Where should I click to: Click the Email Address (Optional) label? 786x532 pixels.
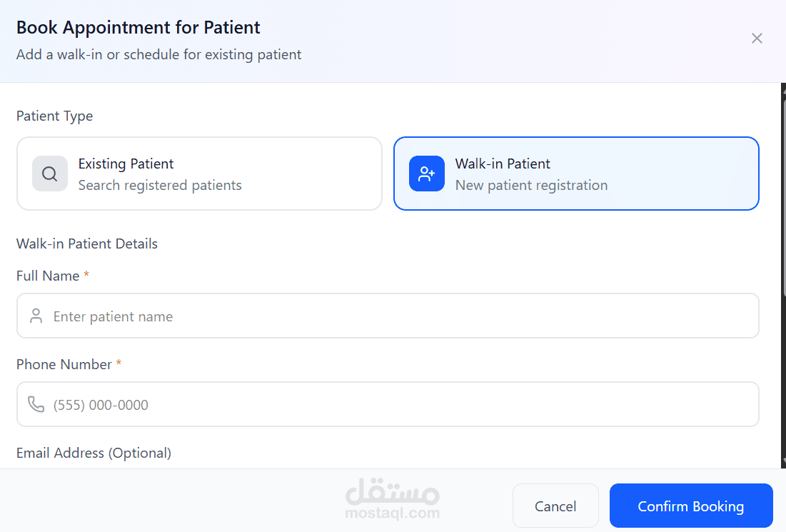click(x=94, y=453)
